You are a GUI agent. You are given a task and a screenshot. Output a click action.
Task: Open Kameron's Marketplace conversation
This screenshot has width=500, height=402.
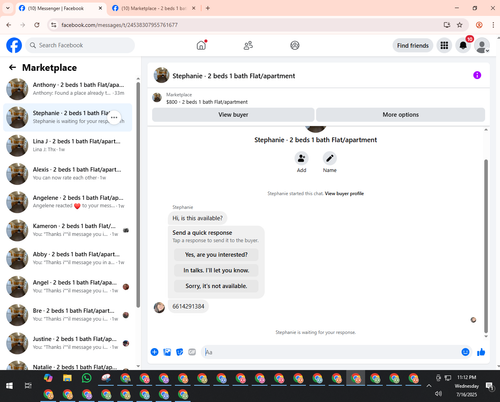(68, 230)
